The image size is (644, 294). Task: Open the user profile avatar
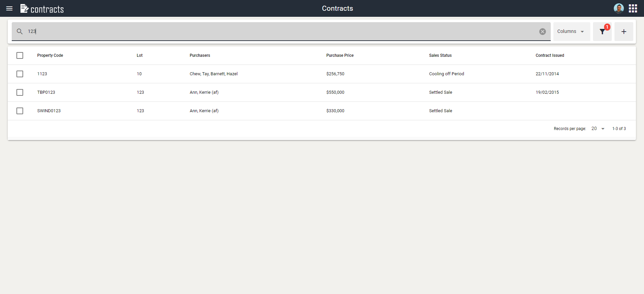(x=618, y=8)
